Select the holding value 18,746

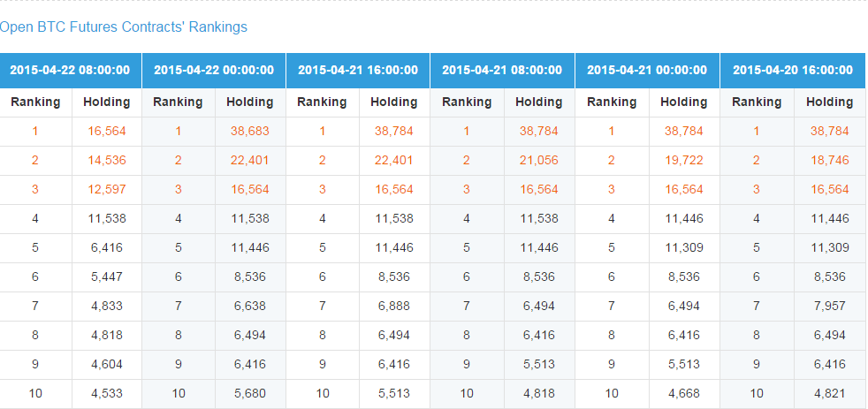(x=830, y=161)
